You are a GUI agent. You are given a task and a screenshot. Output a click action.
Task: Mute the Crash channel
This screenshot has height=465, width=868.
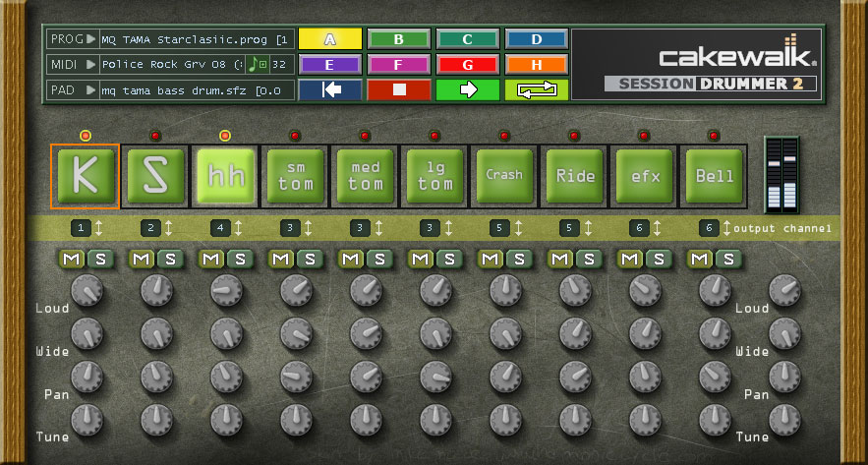coord(491,259)
